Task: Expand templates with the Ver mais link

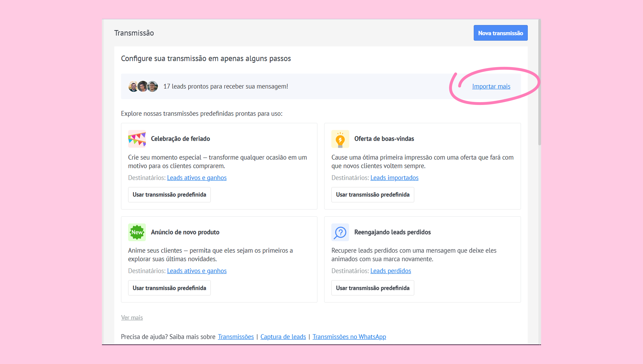Action: [x=132, y=317]
